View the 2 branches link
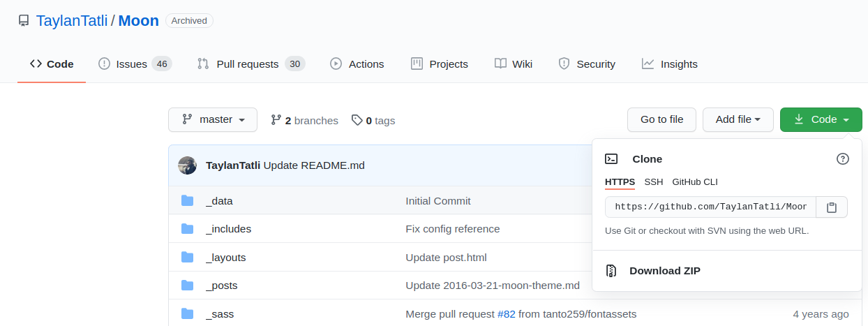The image size is (868, 326). point(304,120)
